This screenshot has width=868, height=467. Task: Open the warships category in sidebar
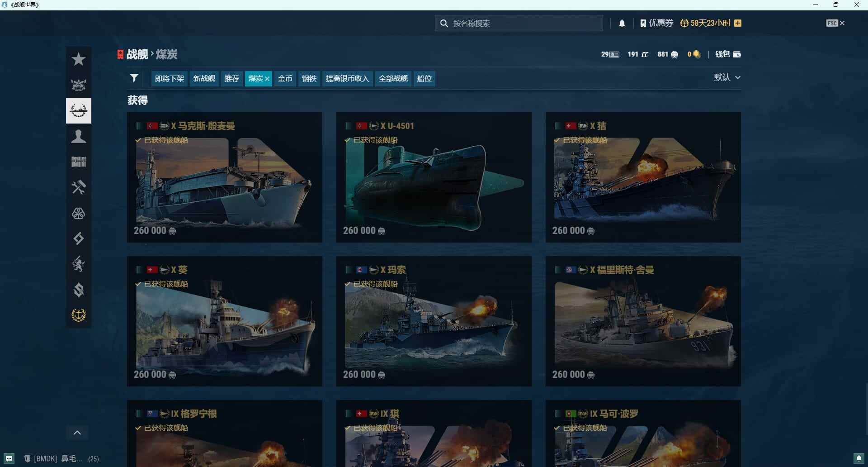tap(79, 110)
